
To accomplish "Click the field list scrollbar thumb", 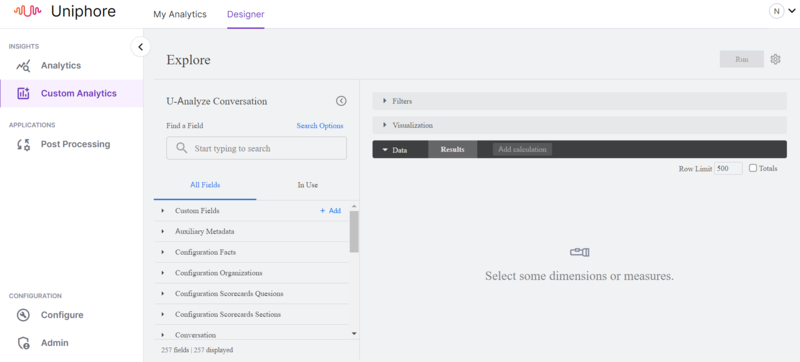I will 354,231.
